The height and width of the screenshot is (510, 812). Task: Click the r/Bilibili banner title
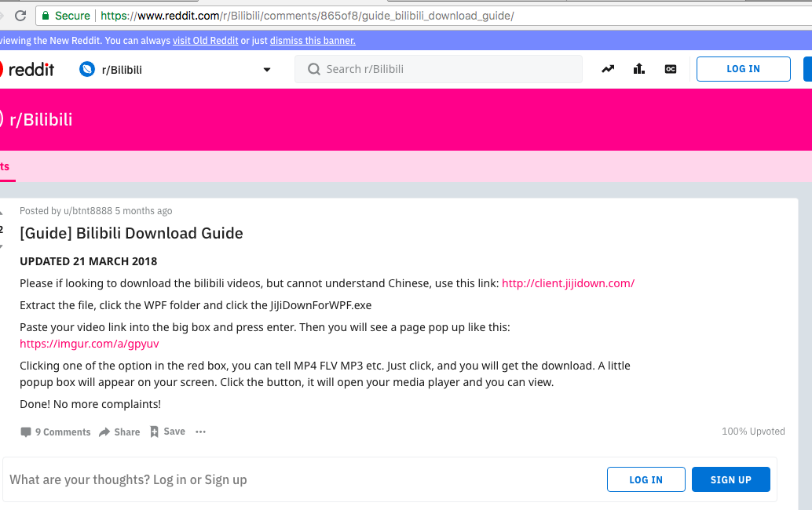coord(41,119)
